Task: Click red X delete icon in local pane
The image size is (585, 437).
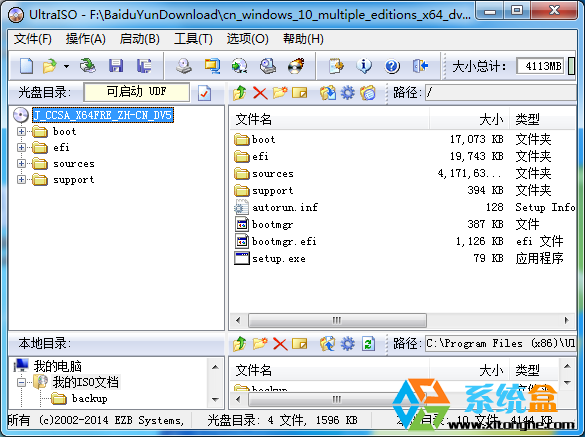Action: (x=280, y=344)
